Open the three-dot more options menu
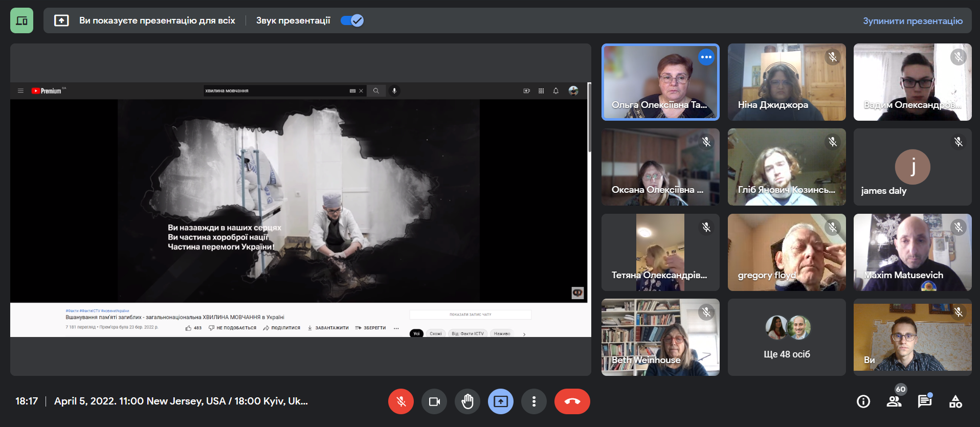The image size is (980, 427). [x=533, y=401]
